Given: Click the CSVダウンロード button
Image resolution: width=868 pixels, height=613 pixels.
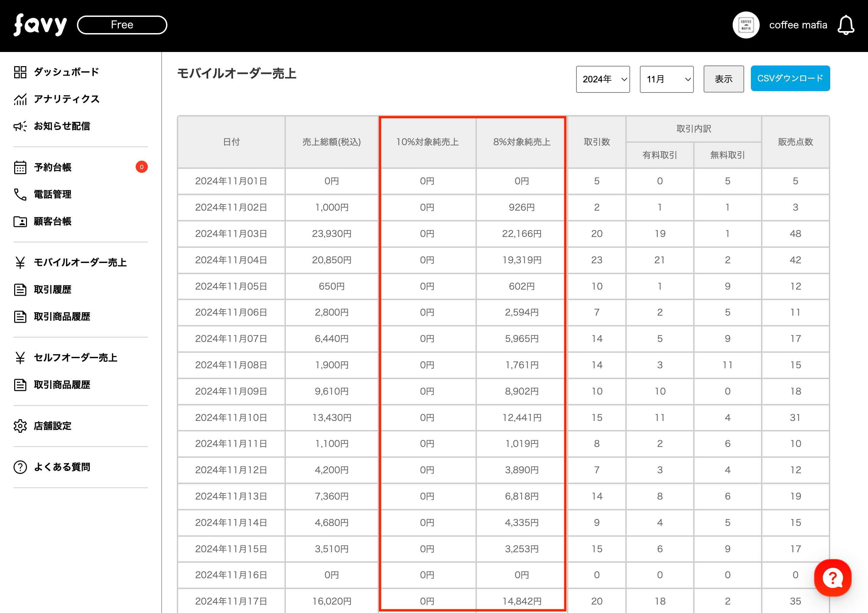Looking at the screenshot, I should [x=790, y=78].
